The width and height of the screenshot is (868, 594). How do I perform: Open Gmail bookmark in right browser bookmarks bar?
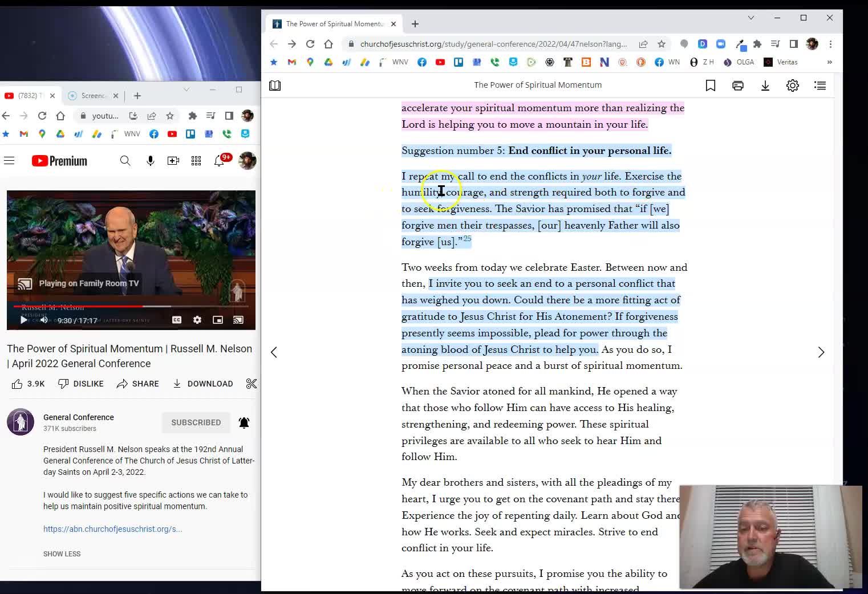pos(292,62)
